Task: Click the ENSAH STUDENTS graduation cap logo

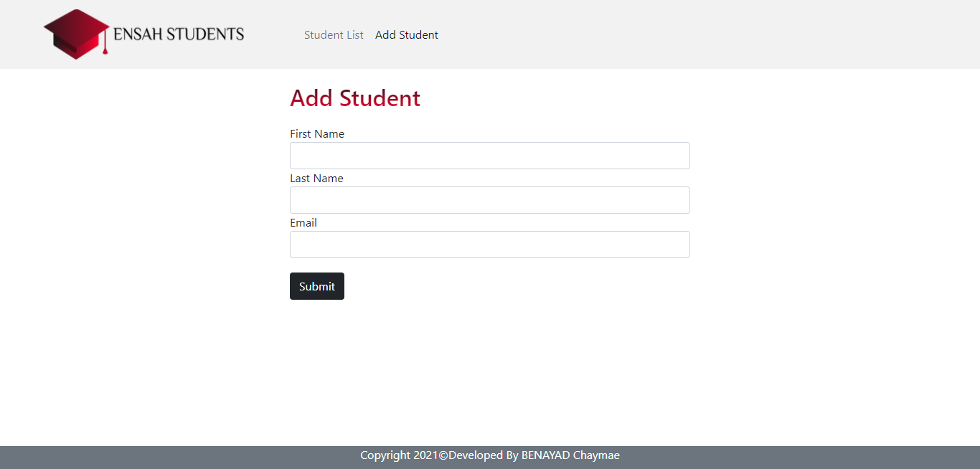Action: 75,32
